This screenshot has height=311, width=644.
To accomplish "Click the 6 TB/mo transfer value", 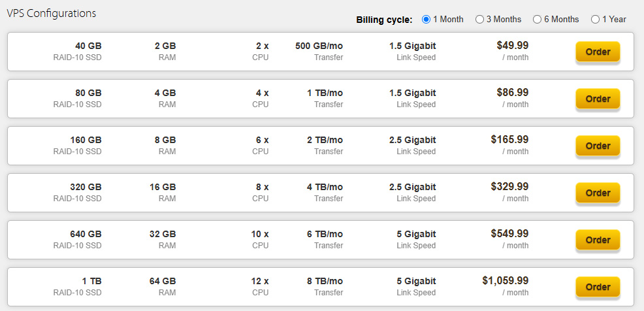I will click(x=325, y=234).
